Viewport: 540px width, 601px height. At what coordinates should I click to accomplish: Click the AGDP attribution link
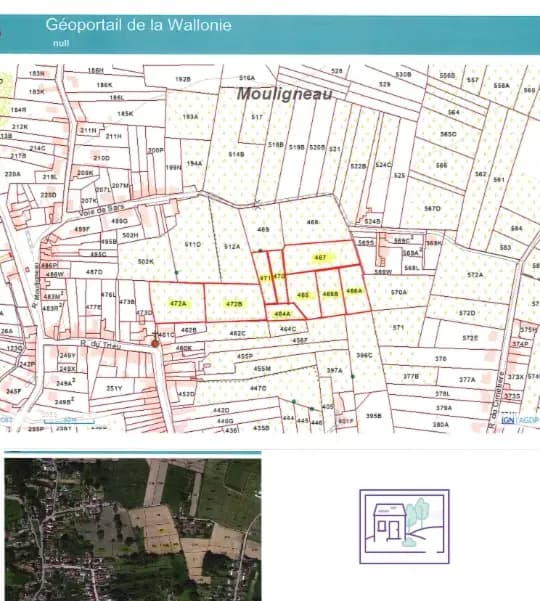[x=529, y=420]
